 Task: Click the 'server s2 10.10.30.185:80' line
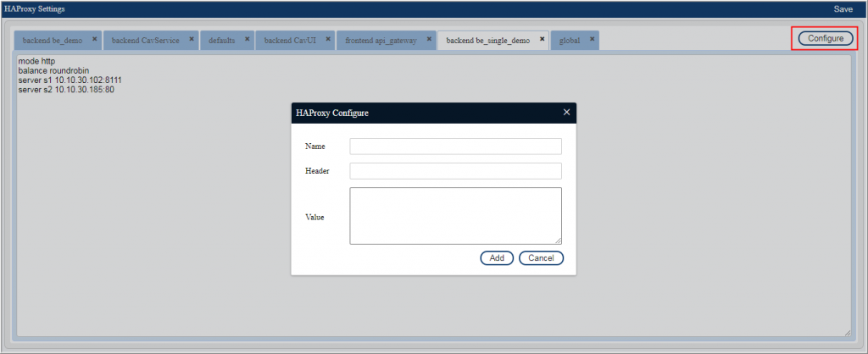pos(66,89)
